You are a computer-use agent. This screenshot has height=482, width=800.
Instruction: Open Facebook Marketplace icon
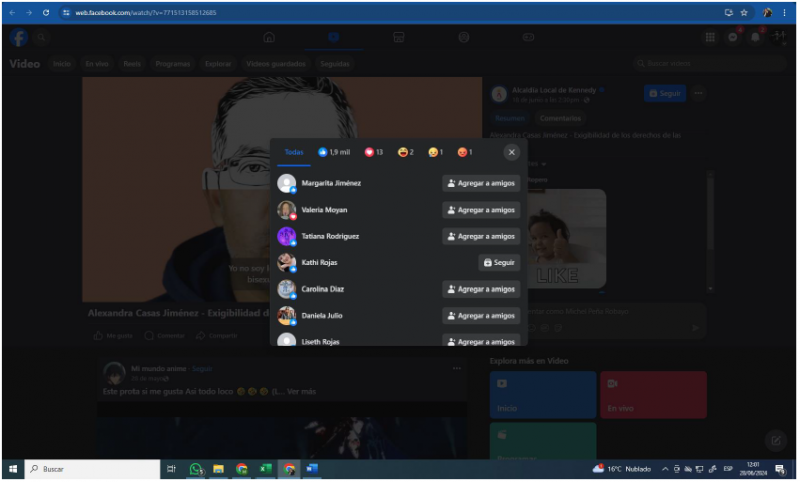399,37
